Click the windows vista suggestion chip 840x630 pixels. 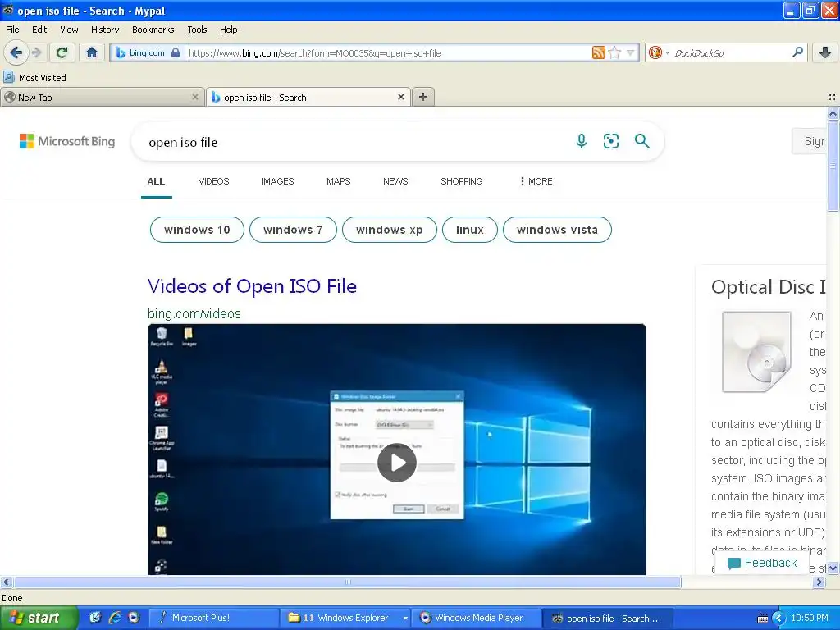[557, 230]
